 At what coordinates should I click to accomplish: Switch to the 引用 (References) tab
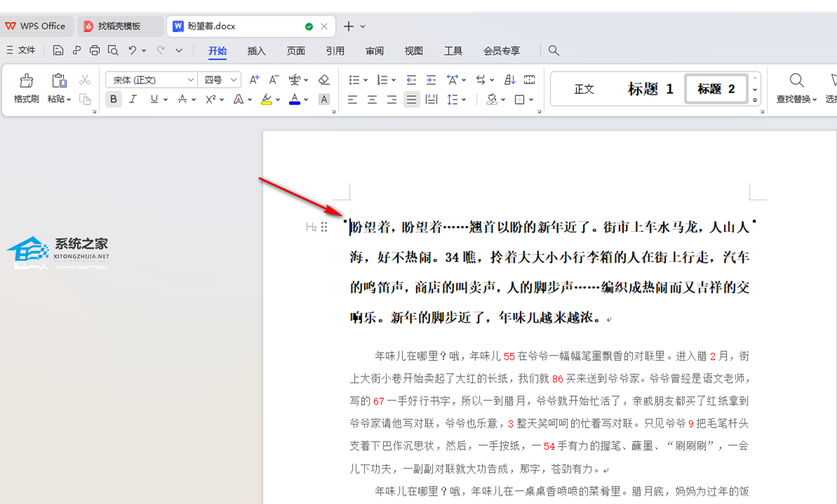335,50
